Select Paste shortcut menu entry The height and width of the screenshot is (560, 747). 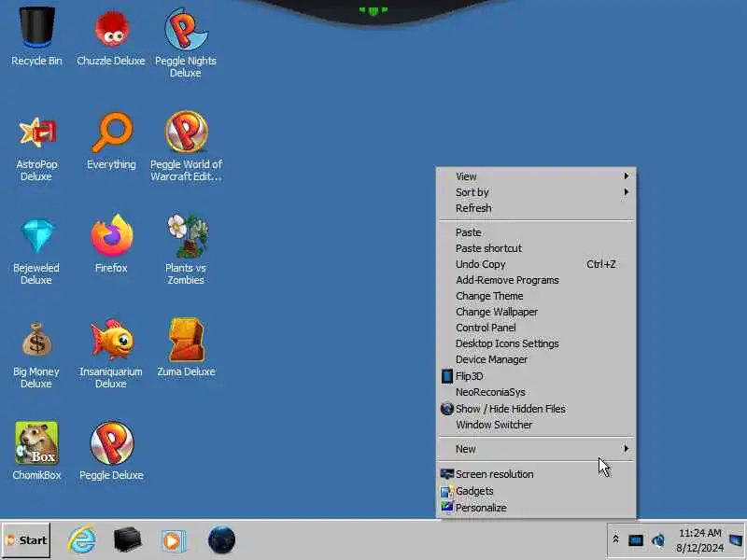click(536, 248)
